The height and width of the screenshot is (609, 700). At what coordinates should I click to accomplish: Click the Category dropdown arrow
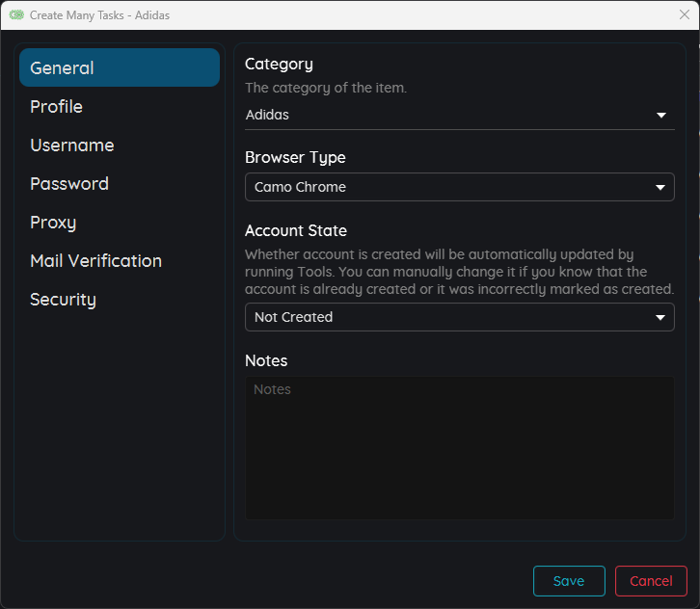click(661, 116)
